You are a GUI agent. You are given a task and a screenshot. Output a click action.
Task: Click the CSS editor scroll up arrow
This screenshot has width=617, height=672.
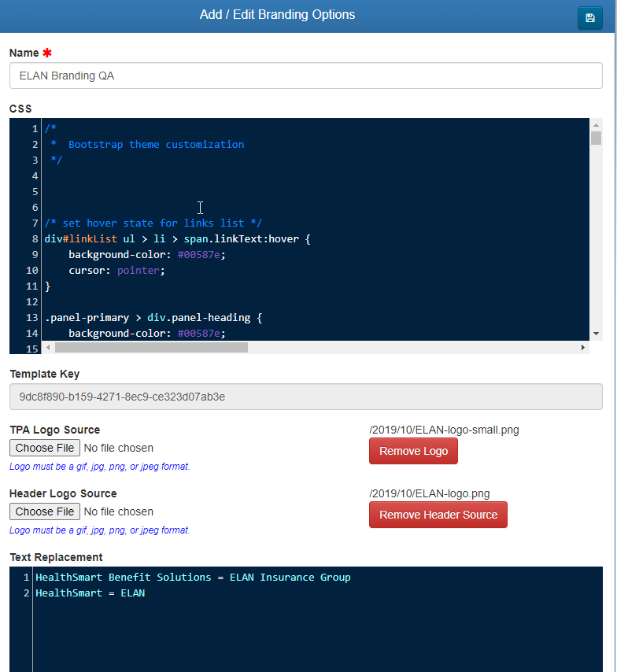[596, 125]
